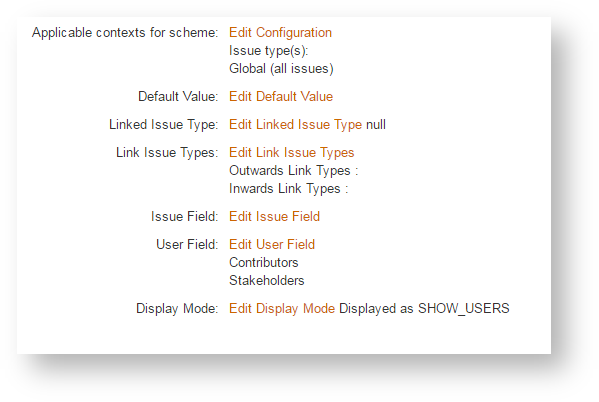The width and height of the screenshot is (599, 402).
Task: Click Edit Link Issue Types link
Action: point(291,153)
